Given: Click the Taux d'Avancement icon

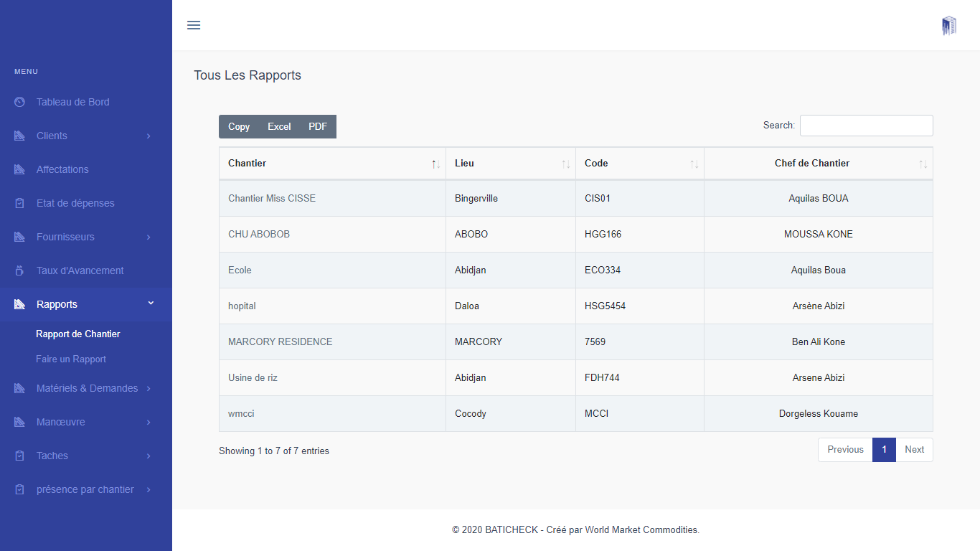Looking at the screenshot, I should 19,270.
